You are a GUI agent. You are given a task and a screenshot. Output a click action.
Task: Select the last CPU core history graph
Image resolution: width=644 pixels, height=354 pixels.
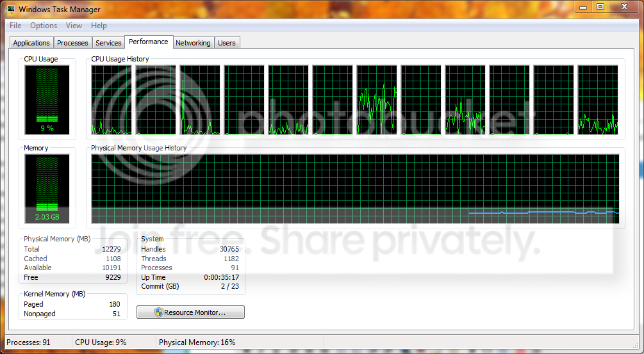tap(598, 100)
